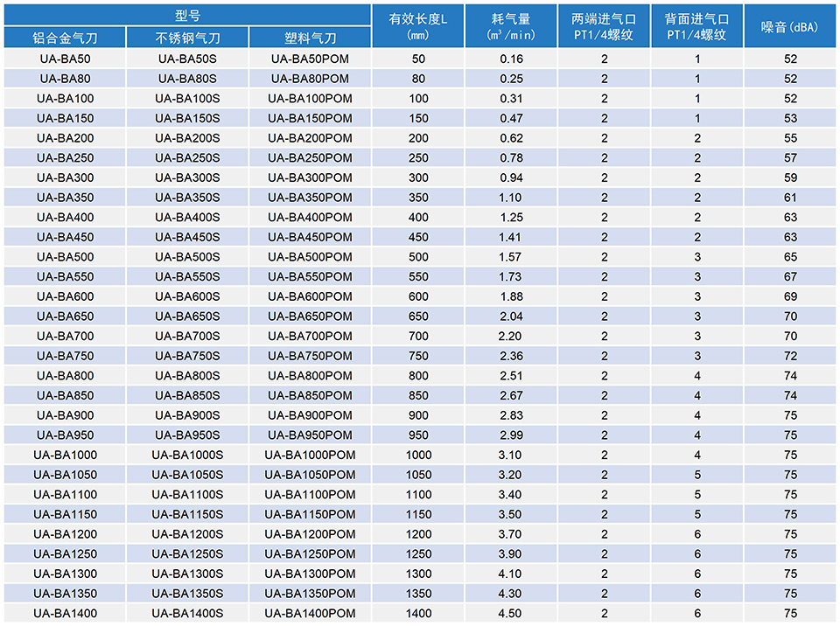Select the 铝合金气刀 column header

(x=65, y=38)
